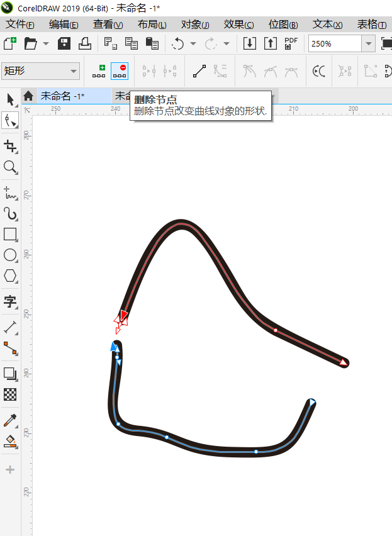Choose the Freehand drawing tool

pyautogui.click(x=10, y=192)
